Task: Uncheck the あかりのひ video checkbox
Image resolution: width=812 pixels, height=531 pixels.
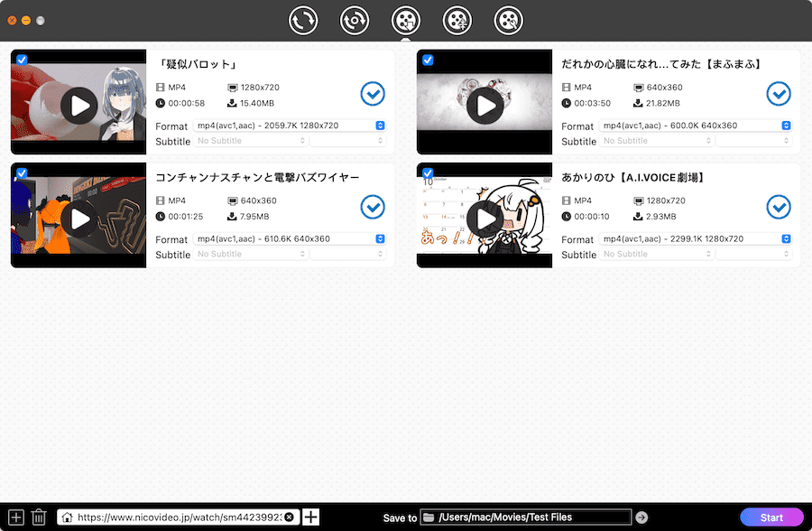Action: pyautogui.click(x=428, y=172)
